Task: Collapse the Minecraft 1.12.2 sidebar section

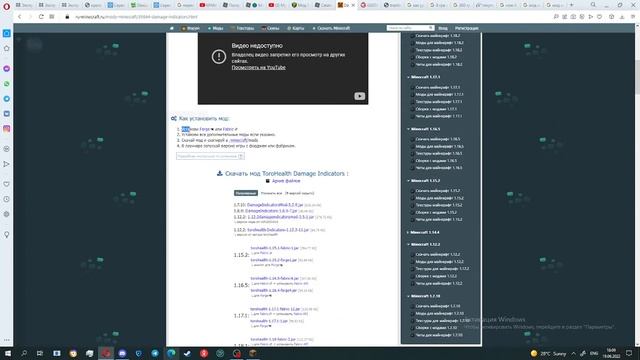Action: click(425, 244)
